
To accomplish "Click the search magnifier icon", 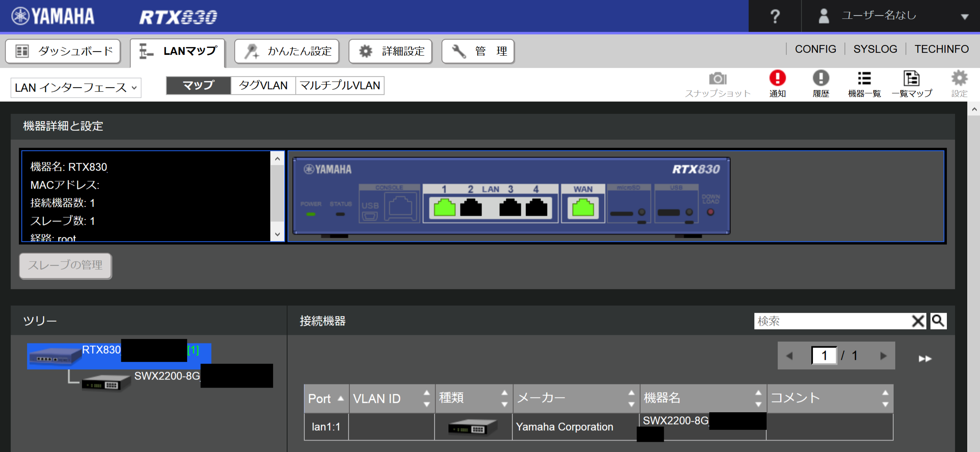I will click(x=938, y=321).
